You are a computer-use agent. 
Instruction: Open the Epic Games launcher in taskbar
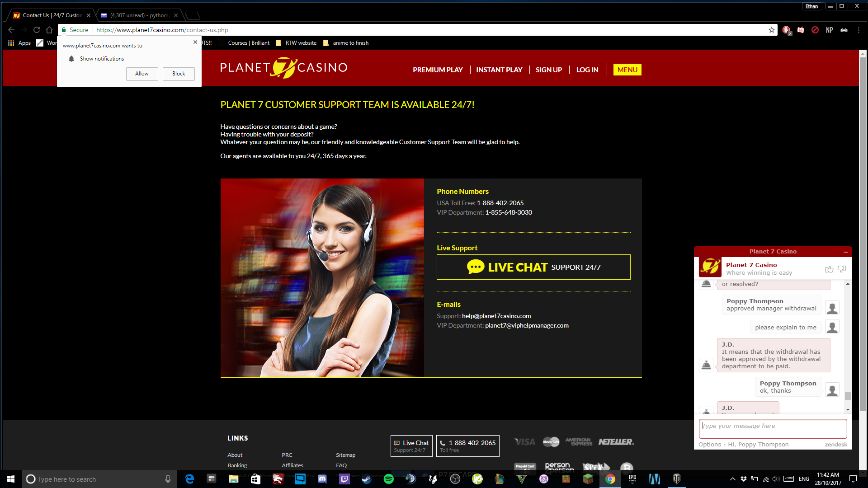pyautogui.click(x=632, y=479)
